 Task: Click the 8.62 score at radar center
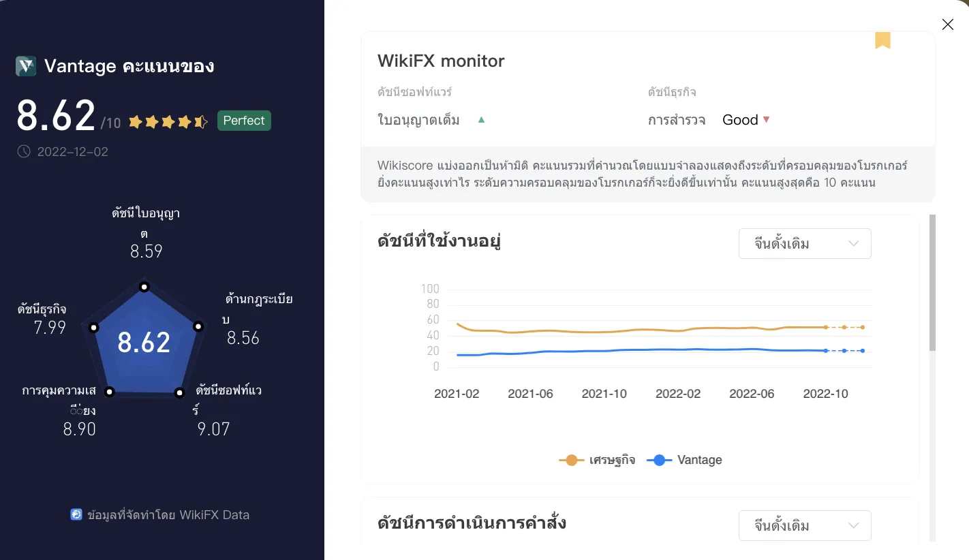coord(144,342)
